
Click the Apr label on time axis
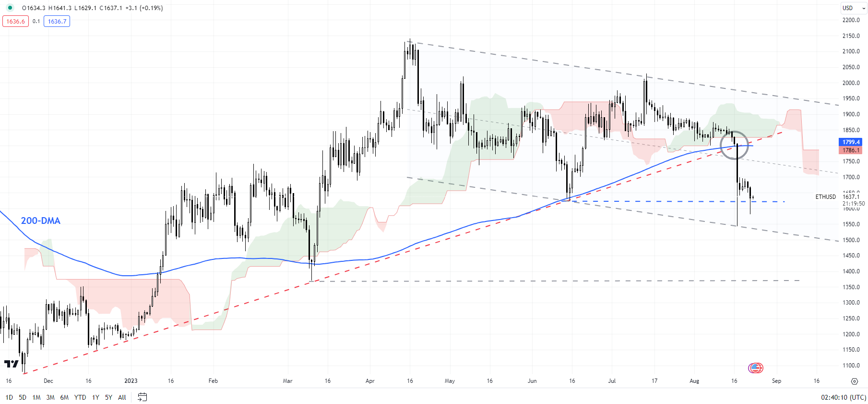pos(370,381)
